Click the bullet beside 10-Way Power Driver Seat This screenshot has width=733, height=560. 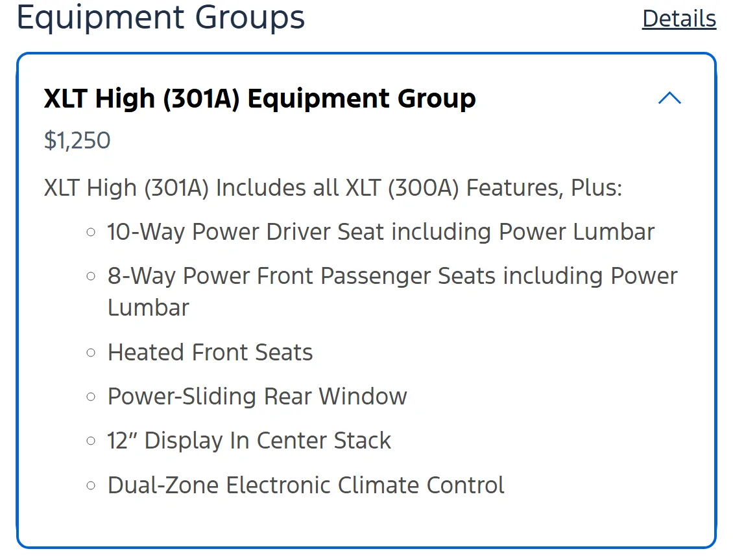(91, 232)
